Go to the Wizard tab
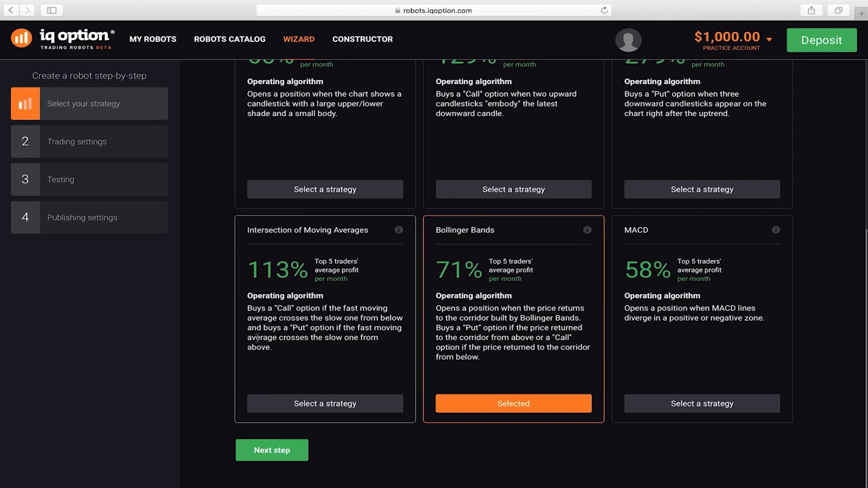 (298, 39)
